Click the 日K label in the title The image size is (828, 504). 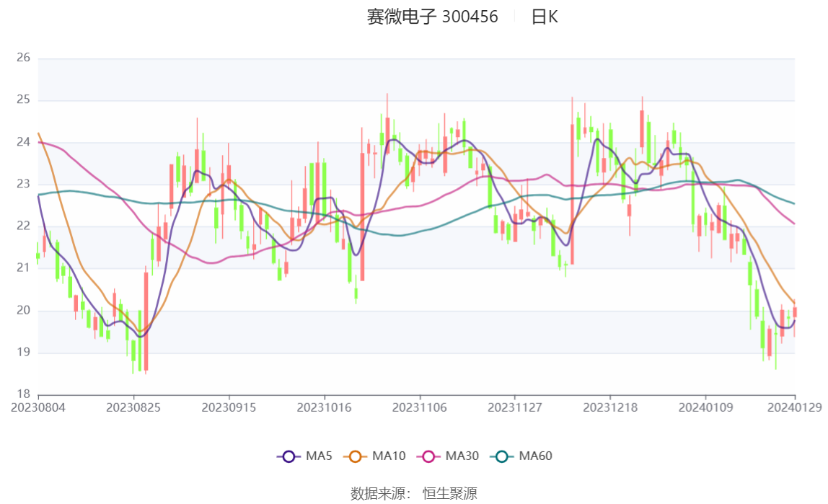[545, 17]
